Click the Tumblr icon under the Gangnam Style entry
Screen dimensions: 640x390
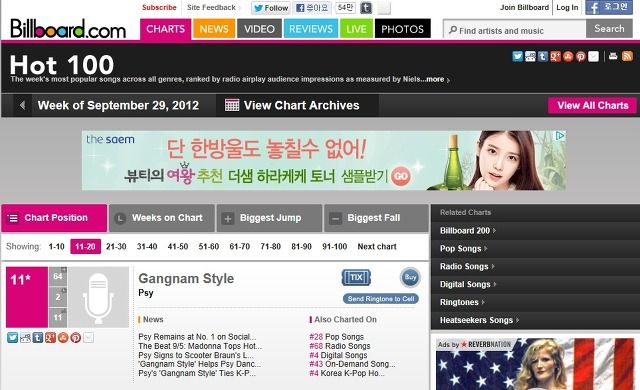pyautogui.click(x=38, y=337)
